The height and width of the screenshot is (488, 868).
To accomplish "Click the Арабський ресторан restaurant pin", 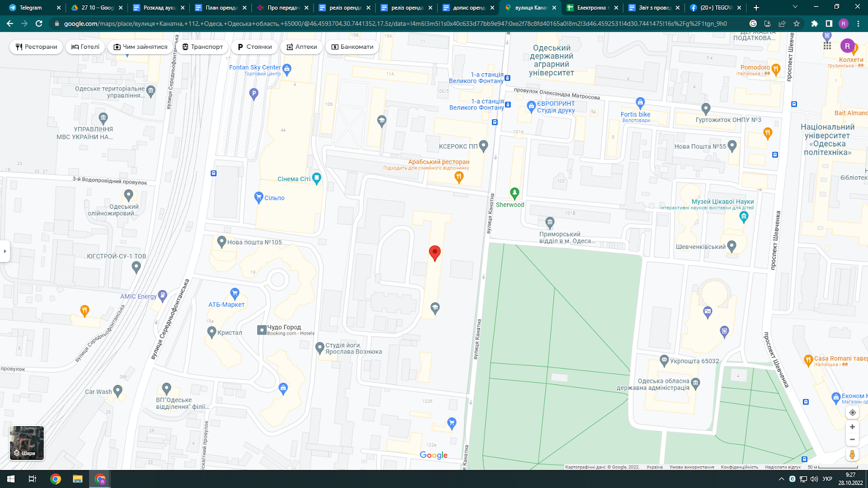I will coord(459,177).
